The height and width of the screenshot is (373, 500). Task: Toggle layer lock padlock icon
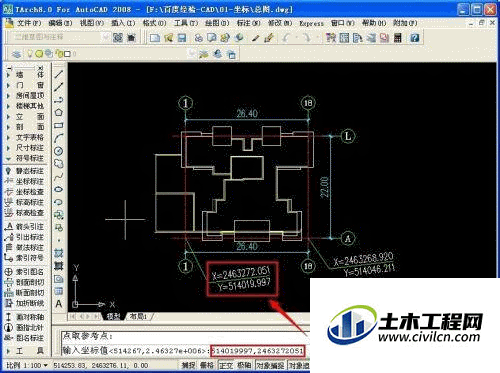[x=59, y=53]
